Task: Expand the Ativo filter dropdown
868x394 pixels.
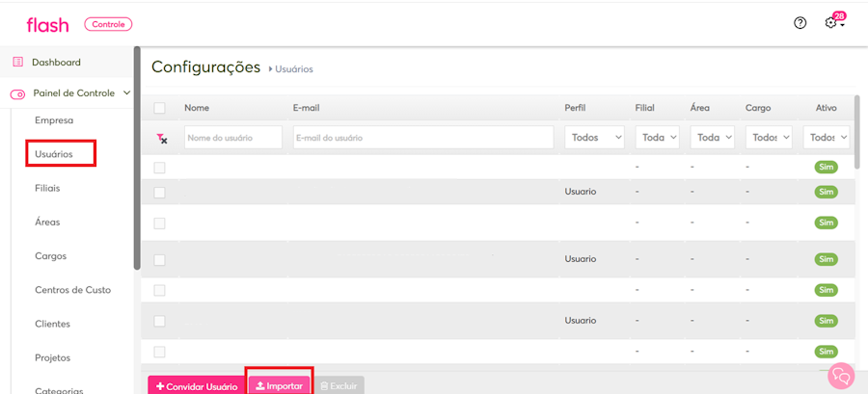Action: pos(827,138)
